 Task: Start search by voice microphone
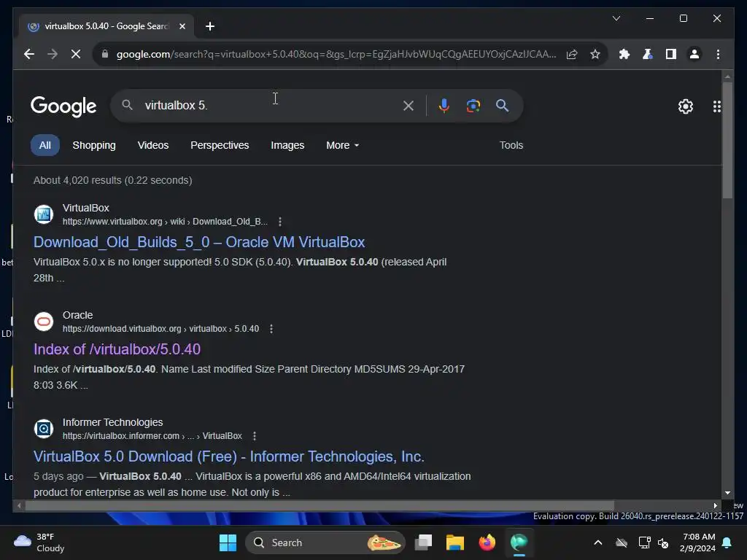tap(444, 106)
